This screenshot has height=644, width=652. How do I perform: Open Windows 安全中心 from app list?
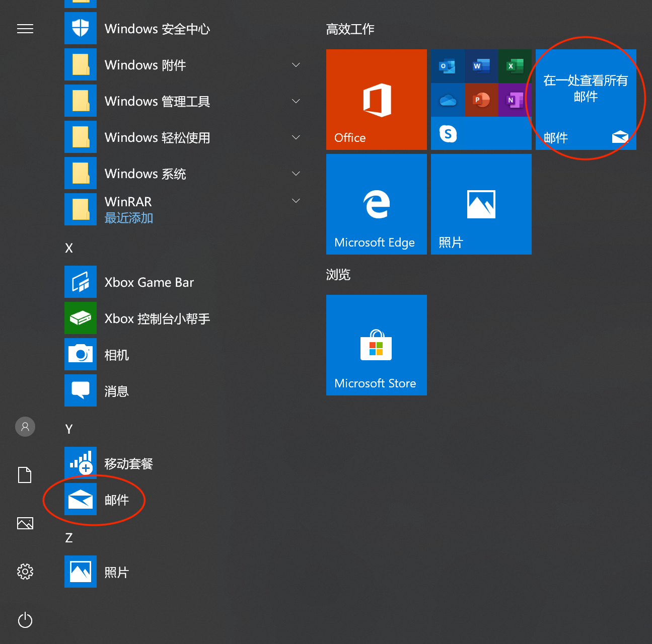click(157, 29)
